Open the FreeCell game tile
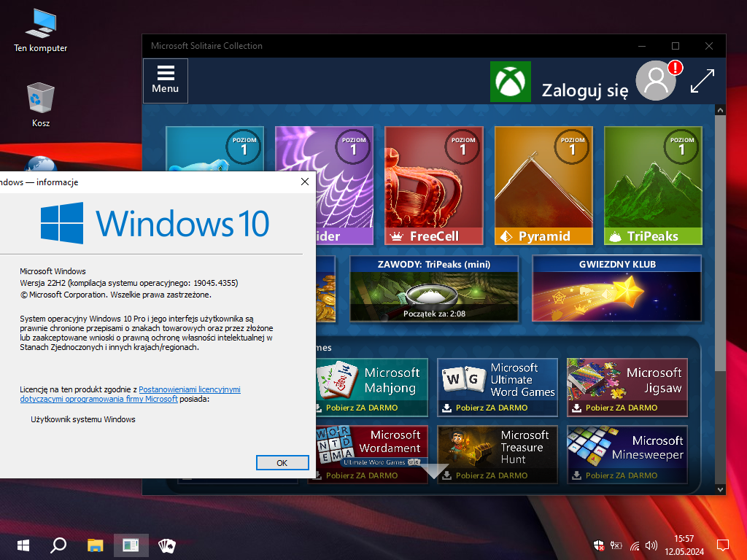Screen dimensions: 747x560 (433, 185)
